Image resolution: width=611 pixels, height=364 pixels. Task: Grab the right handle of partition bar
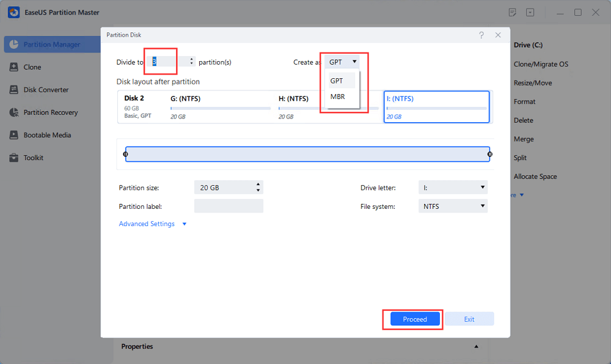click(490, 154)
